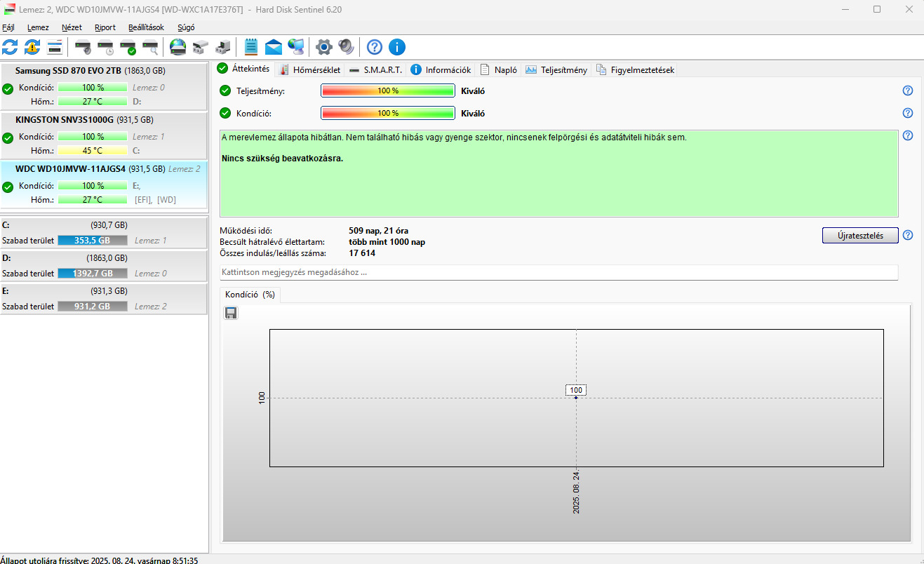This screenshot has width=924, height=564.
Task: Click help icon next to Újratesztelés button
Action: pyautogui.click(x=908, y=235)
